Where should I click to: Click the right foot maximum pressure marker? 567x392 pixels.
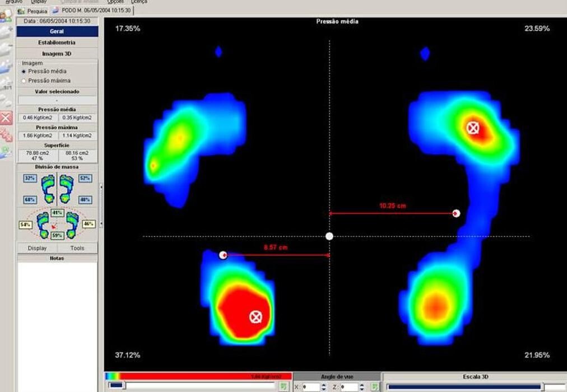click(x=473, y=128)
